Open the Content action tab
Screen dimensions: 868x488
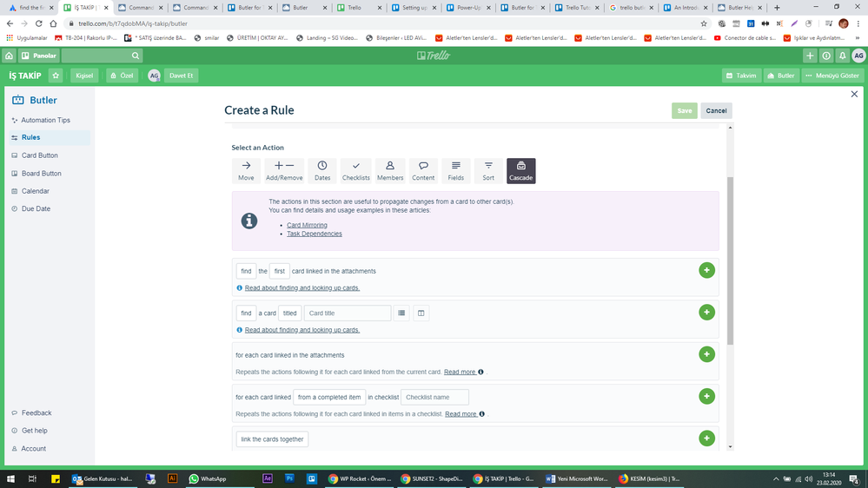click(423, 170)
